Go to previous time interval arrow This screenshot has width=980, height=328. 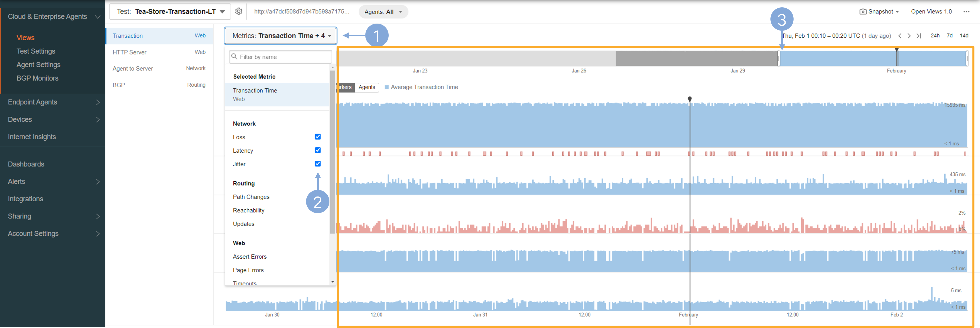pos(900,36)
